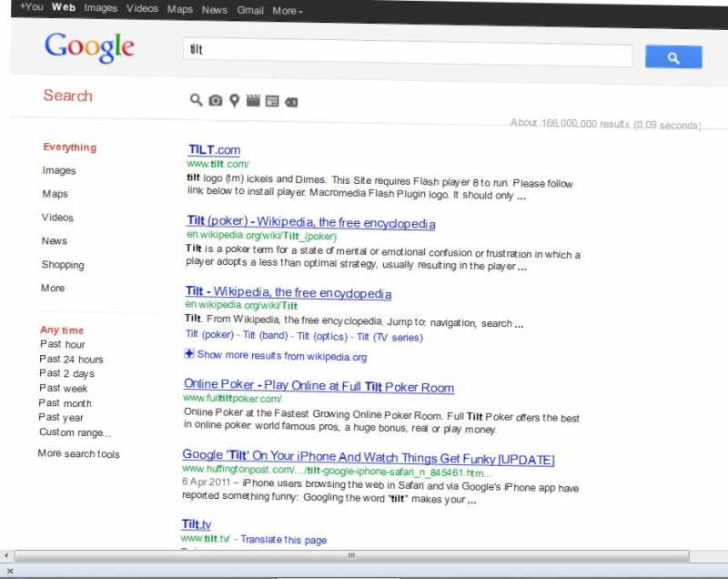Filter by Images in the left sidebar
The image size is (728, 579).
click(x=59, y=170)
